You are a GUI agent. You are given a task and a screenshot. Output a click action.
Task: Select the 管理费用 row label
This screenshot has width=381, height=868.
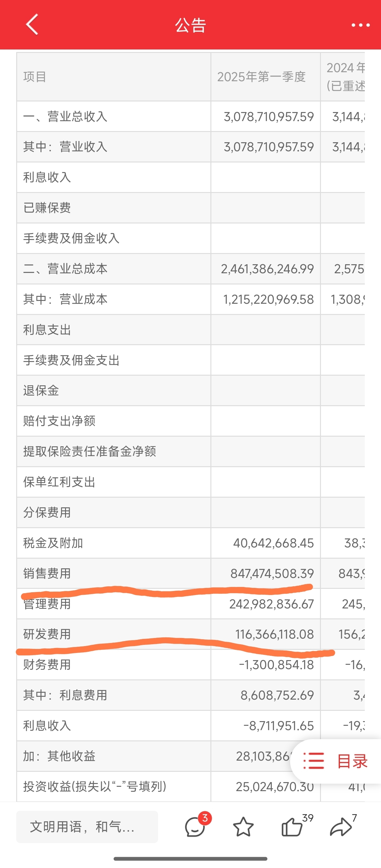(x=47, y=604)
